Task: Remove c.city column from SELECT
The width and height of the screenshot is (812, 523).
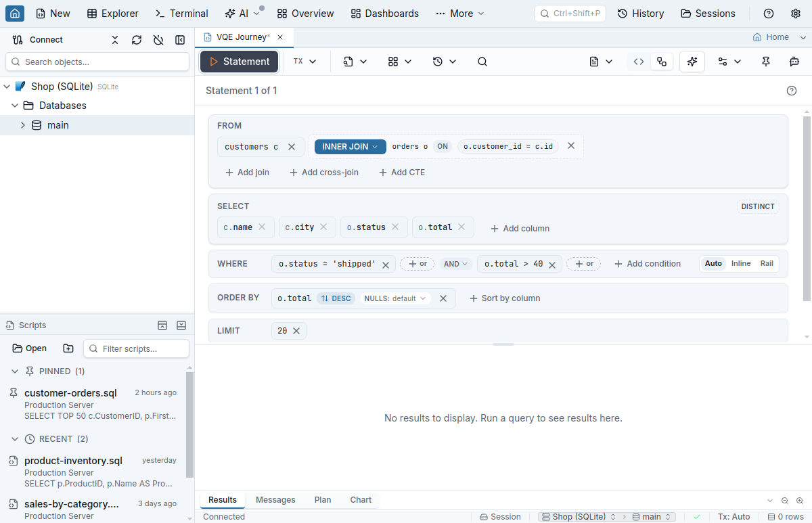Action: (323, 227)
